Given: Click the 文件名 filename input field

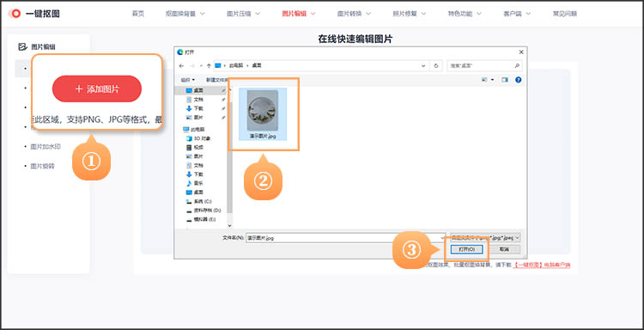Looking at the screenshot, I should click(345, 238).
